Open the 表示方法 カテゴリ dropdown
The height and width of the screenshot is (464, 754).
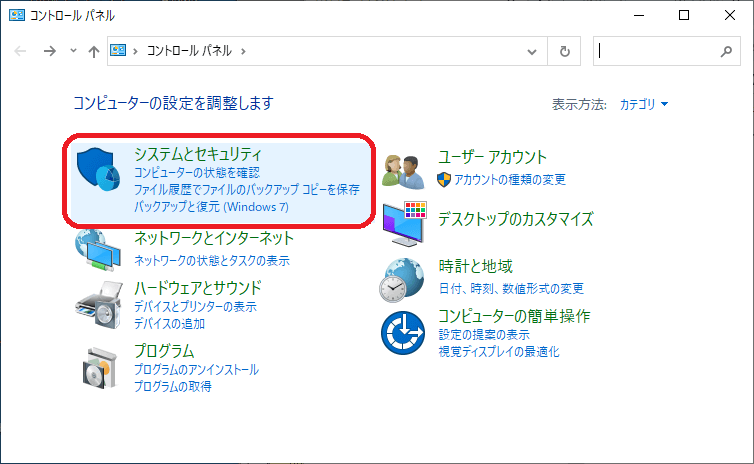pyautogui.click(x=644, y=104)
